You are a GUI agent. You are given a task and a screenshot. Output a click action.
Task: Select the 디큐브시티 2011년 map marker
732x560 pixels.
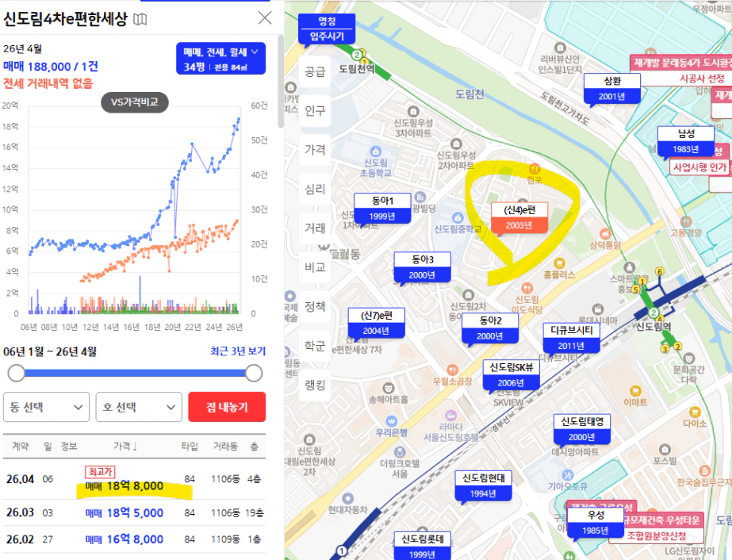point(572,338)
